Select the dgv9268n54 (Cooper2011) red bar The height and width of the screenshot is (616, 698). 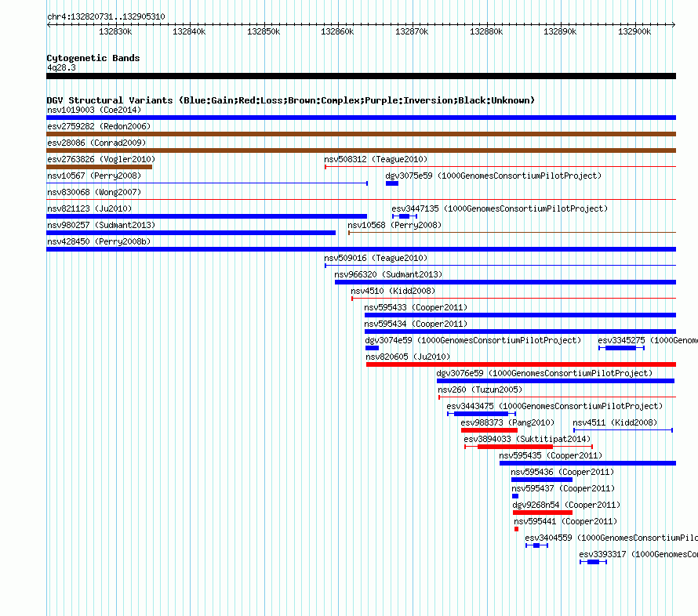tap(543, 513)
